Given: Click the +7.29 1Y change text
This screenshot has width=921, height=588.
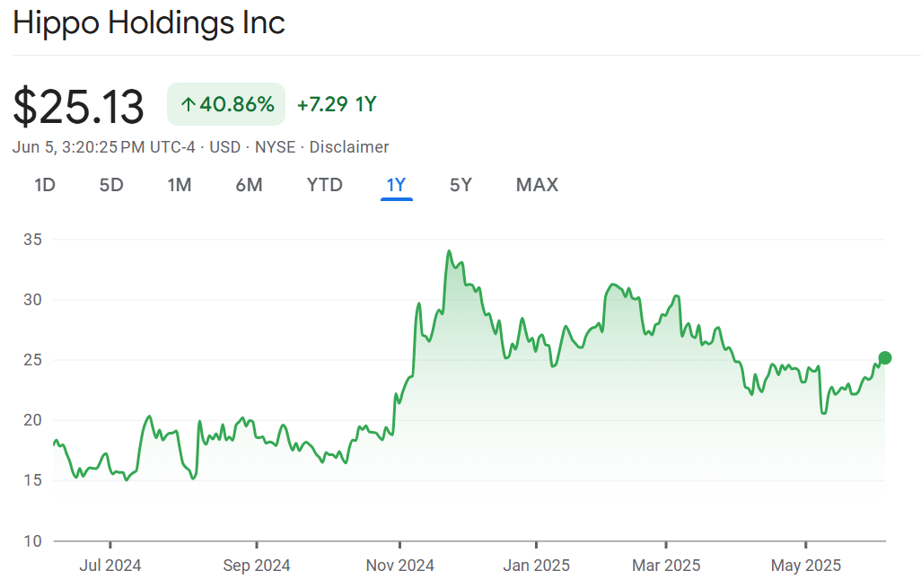Looking at the screenshot, I should click(x=337, y=105).
